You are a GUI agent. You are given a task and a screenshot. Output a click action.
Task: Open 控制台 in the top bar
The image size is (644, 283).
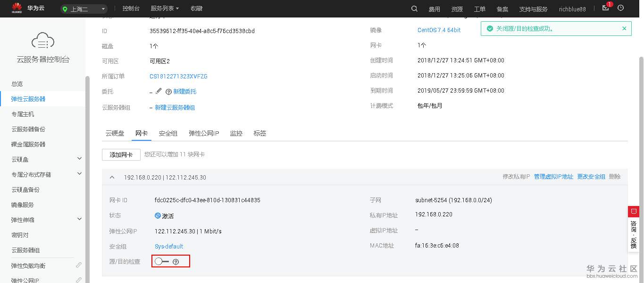coord(131,9)
